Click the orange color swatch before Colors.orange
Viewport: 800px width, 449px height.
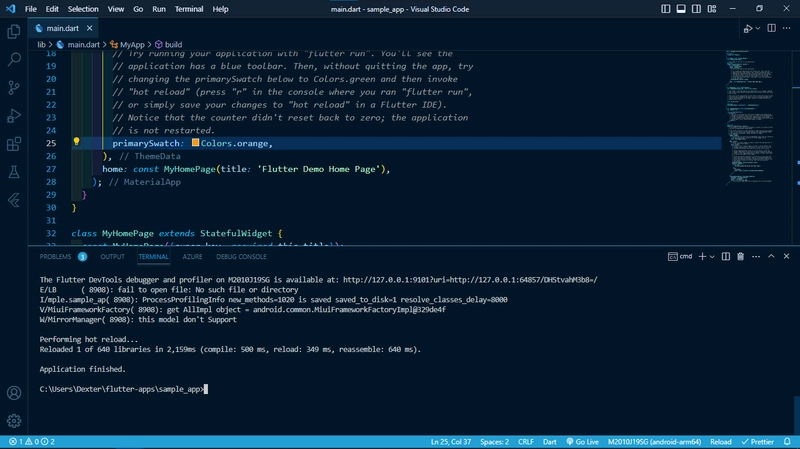[x=196, y=143]
